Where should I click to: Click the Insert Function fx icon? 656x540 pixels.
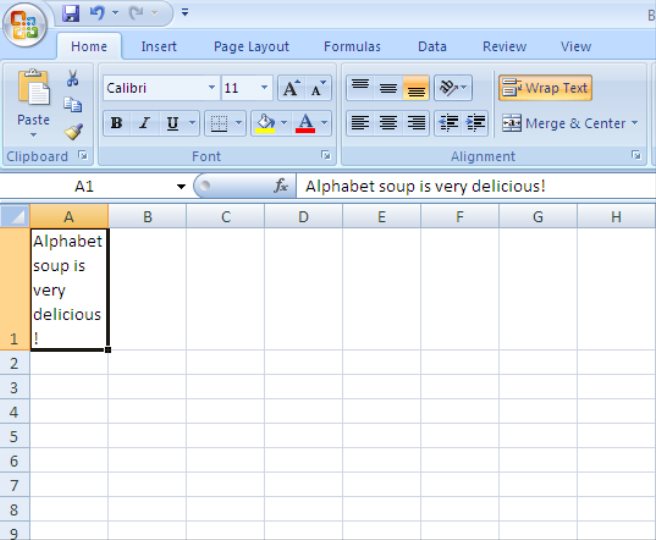280,186
